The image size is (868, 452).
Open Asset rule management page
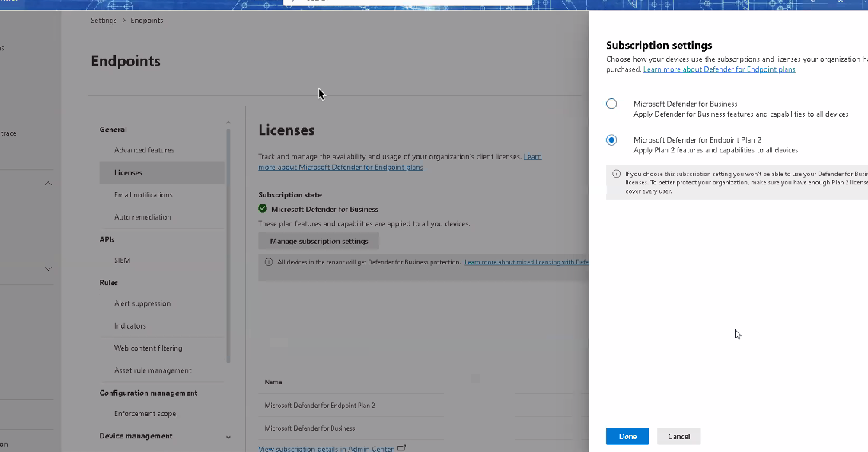(153, 370)
